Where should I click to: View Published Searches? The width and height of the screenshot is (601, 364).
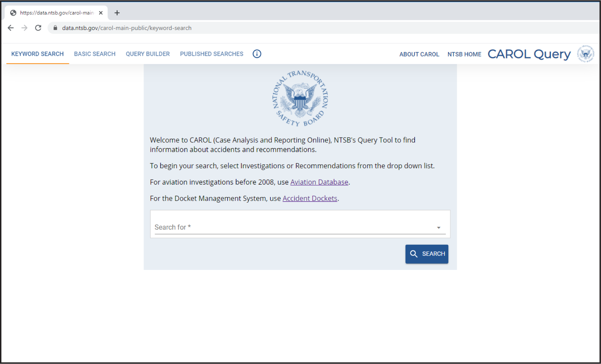coord(211,54)
